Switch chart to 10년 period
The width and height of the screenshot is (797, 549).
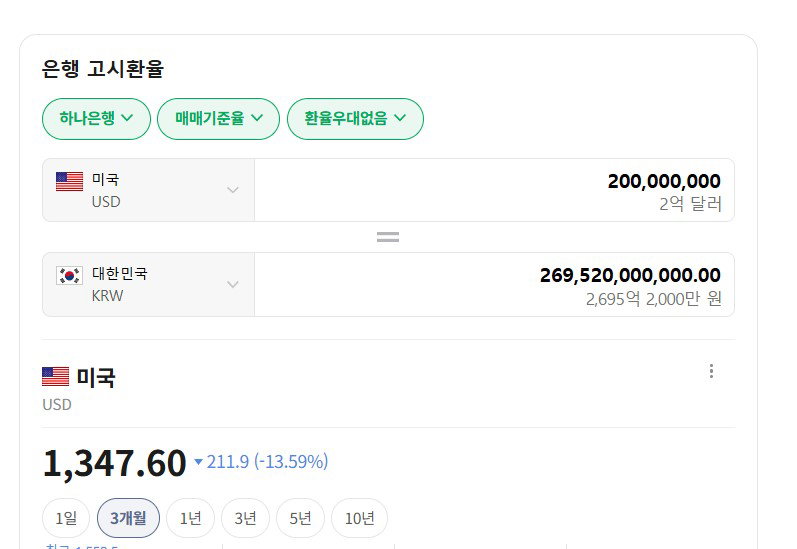click(359, 518)
